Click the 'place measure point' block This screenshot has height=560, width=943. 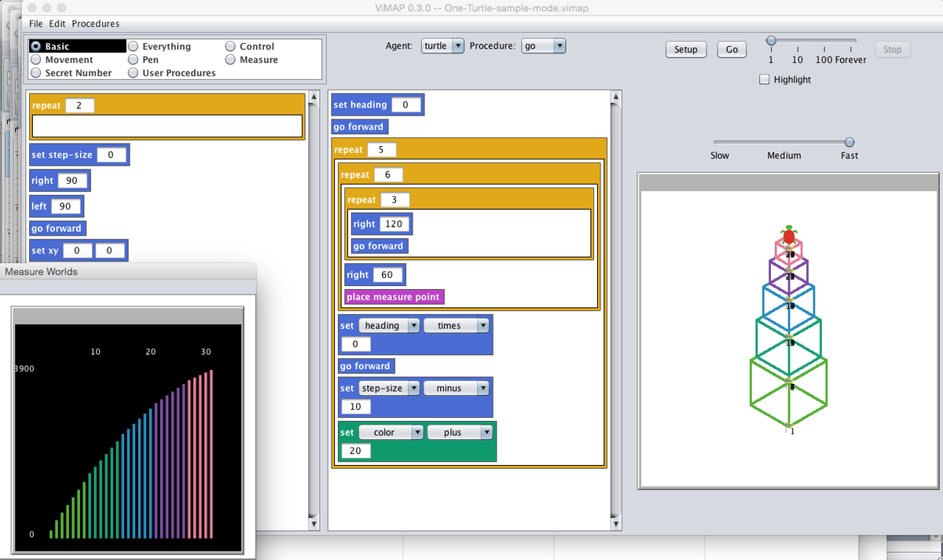394,297
